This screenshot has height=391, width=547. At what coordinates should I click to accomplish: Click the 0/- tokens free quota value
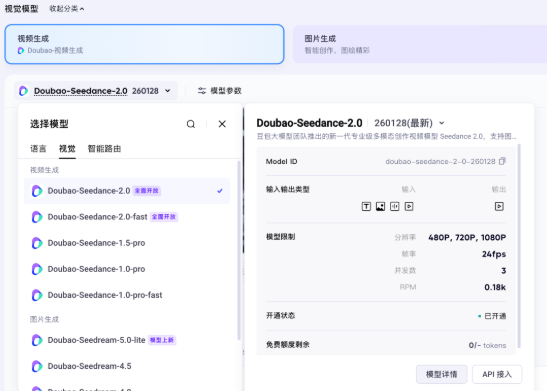487,345
